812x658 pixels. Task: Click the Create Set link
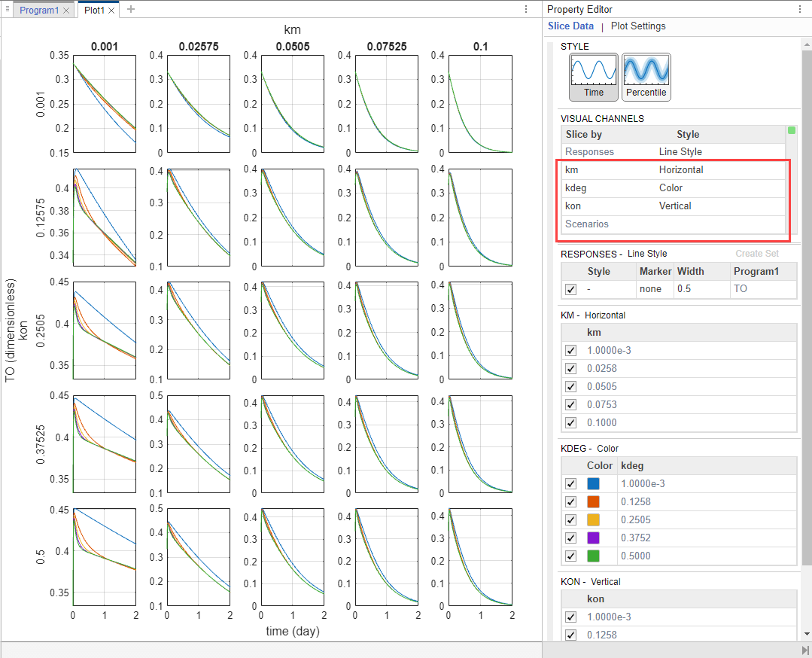(756, 254)
